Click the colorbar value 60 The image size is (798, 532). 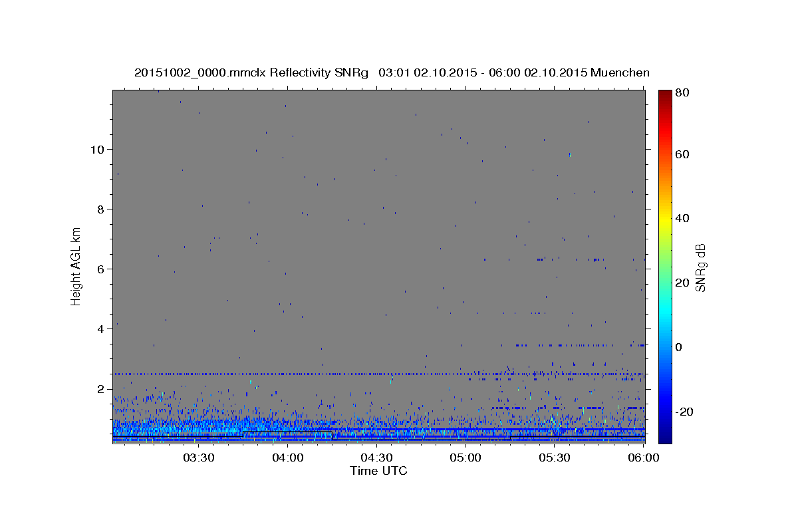pyautogui.click(x=682, y=154)
